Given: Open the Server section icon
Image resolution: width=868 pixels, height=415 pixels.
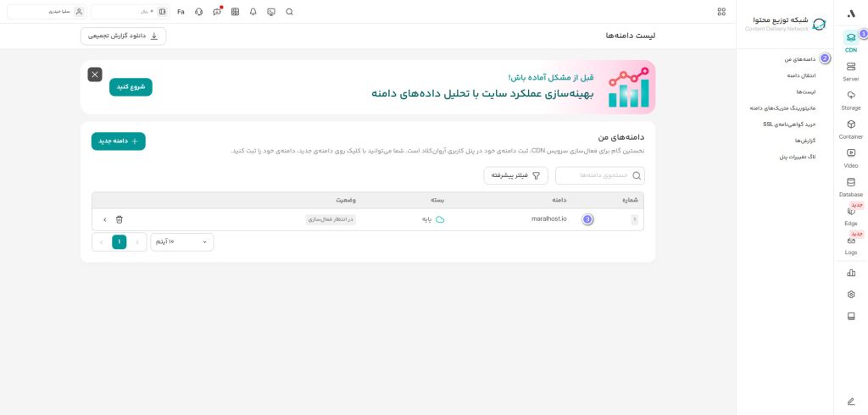Looking at the screenshot, I should pos(851,66).
